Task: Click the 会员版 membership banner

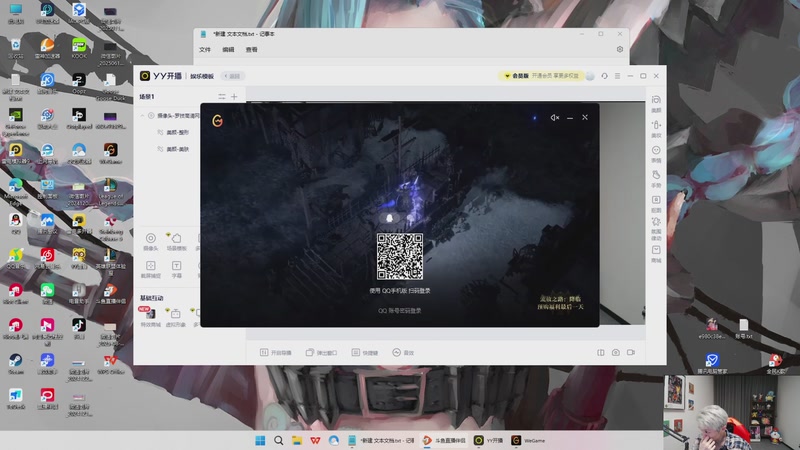Action: 541,76
